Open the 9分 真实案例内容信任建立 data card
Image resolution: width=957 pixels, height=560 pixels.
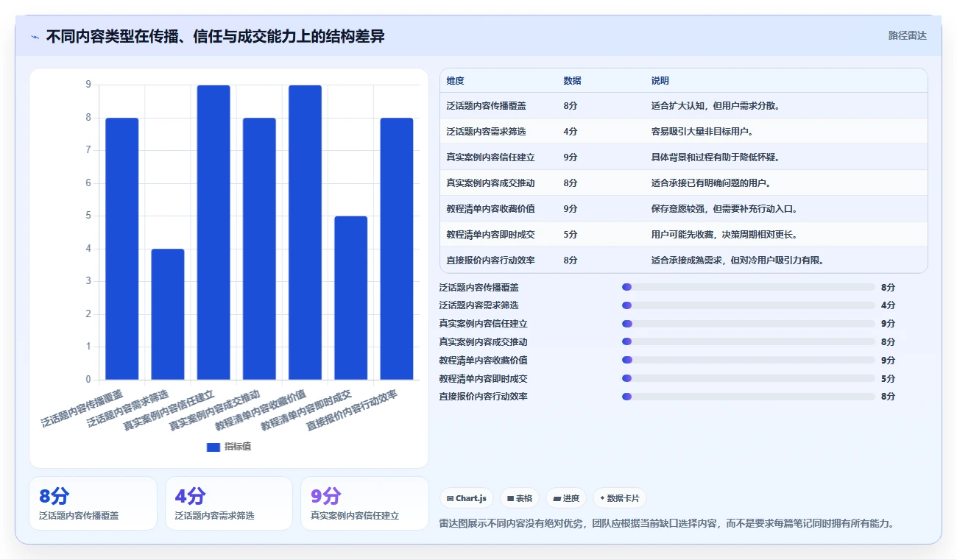(x=364, y=503)
